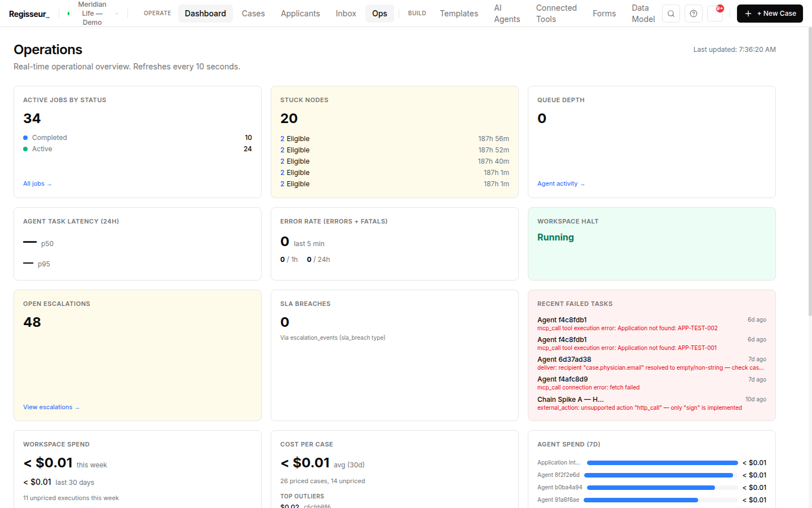Click the error rate 0 / 24h value
Image resolution: width=812 pixels, height=508 pixels.
319,260
